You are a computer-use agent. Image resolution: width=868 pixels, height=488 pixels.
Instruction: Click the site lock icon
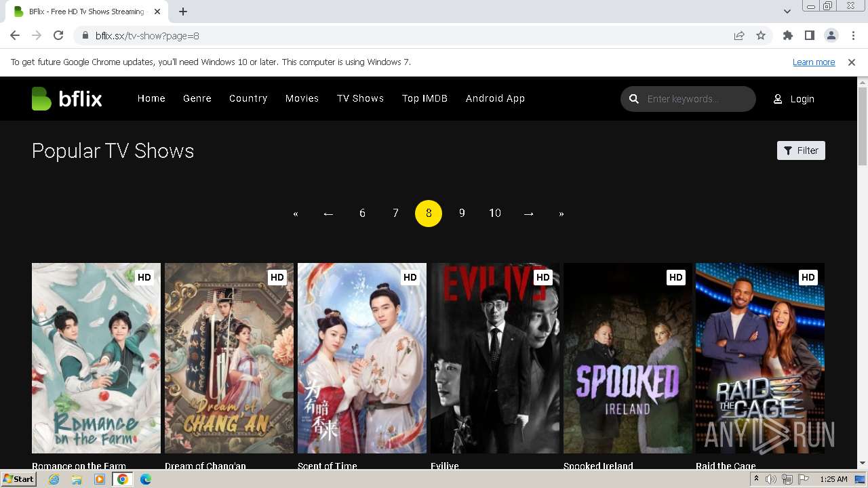85,35
